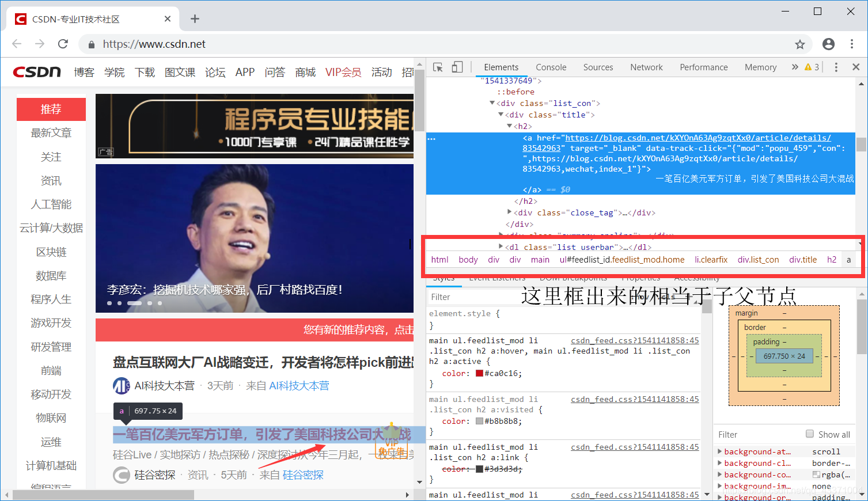Reload the page with the refresh icon
The width and height of the screenshot is (868, 501).
coord(63,44)
